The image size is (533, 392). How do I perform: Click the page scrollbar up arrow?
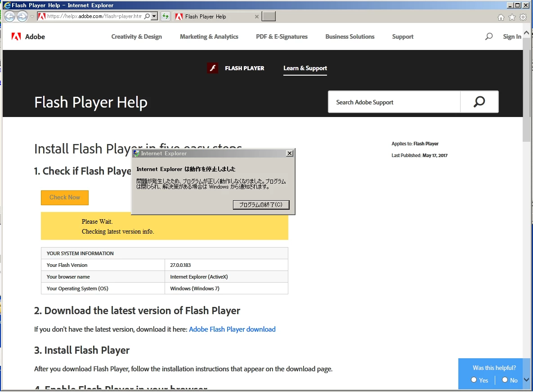[x=527, y=33]
